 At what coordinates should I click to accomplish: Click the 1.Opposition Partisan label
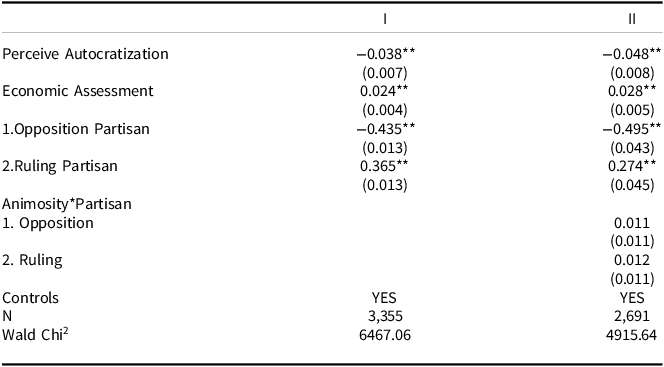pos(76,129)
